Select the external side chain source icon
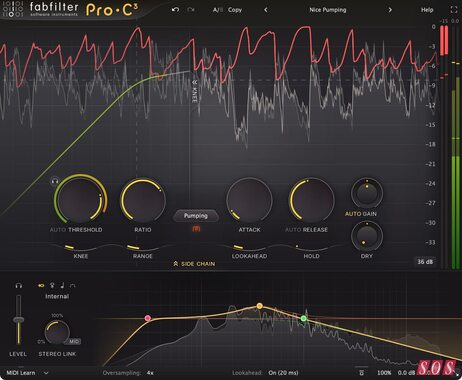 [52, 286]
